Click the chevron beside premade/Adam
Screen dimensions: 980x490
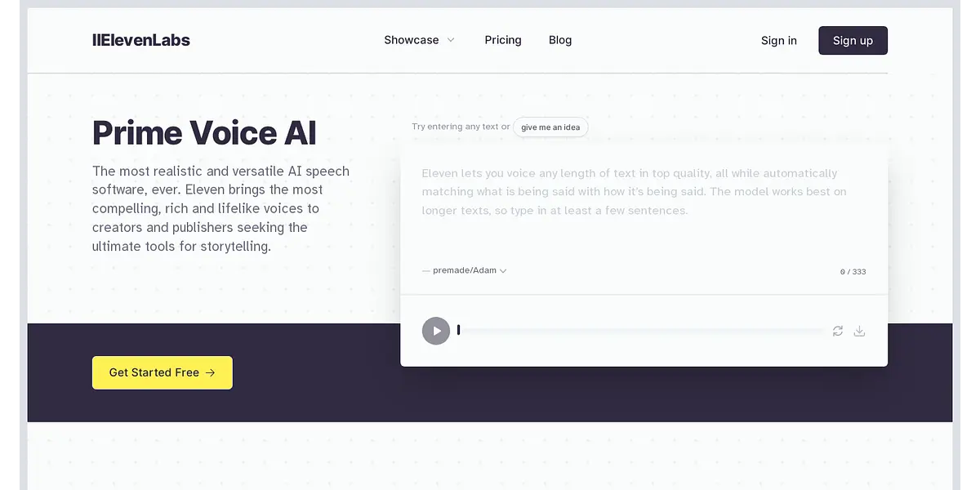click(503, 271)
